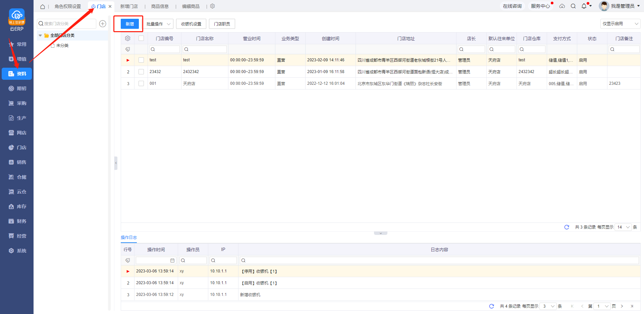Open table column settings gear icon

127,39
